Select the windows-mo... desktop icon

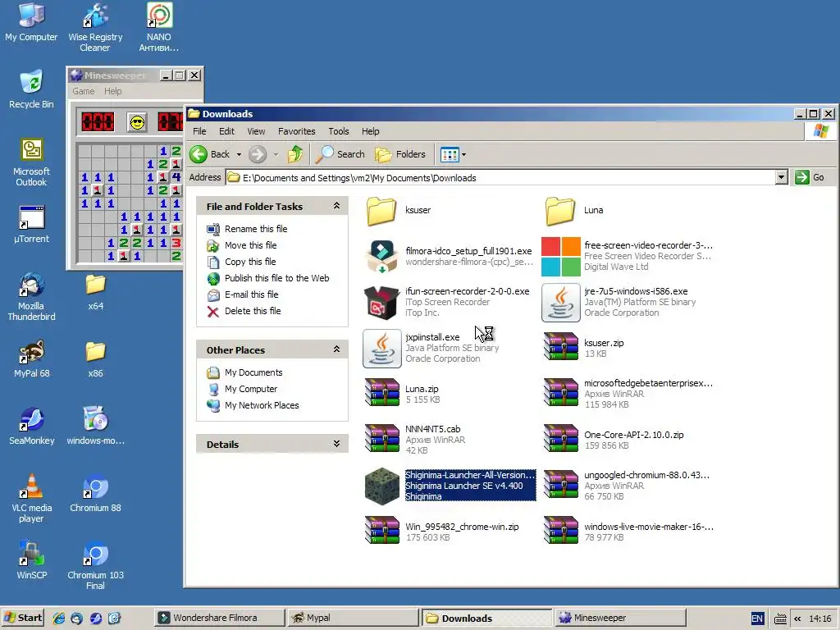click(x=95, y=426)
